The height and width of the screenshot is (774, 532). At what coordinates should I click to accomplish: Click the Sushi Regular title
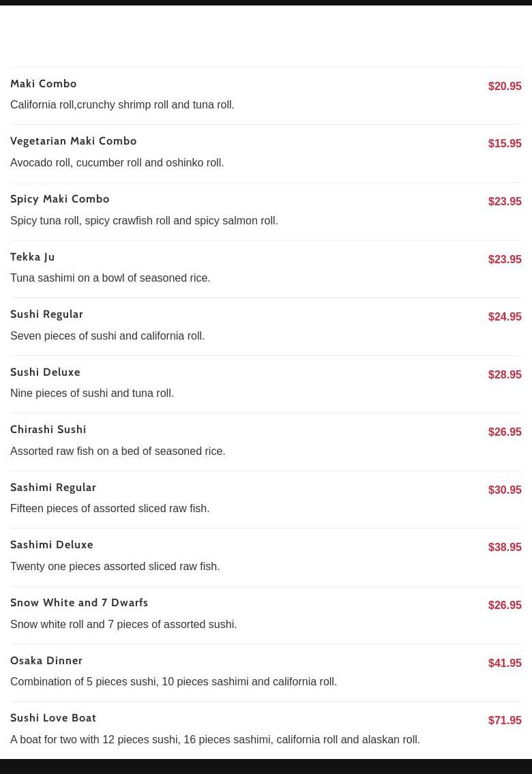[46, 314]
